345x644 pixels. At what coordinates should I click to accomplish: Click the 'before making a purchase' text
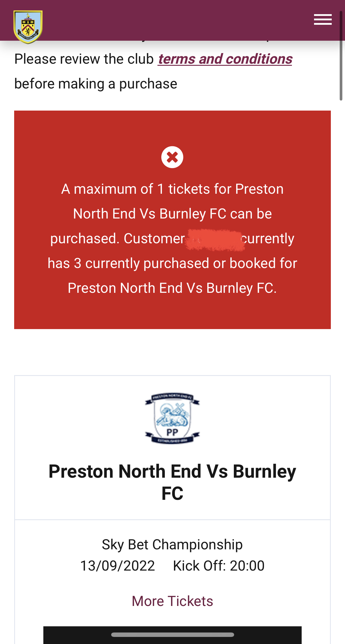click(x=96, y=84)
